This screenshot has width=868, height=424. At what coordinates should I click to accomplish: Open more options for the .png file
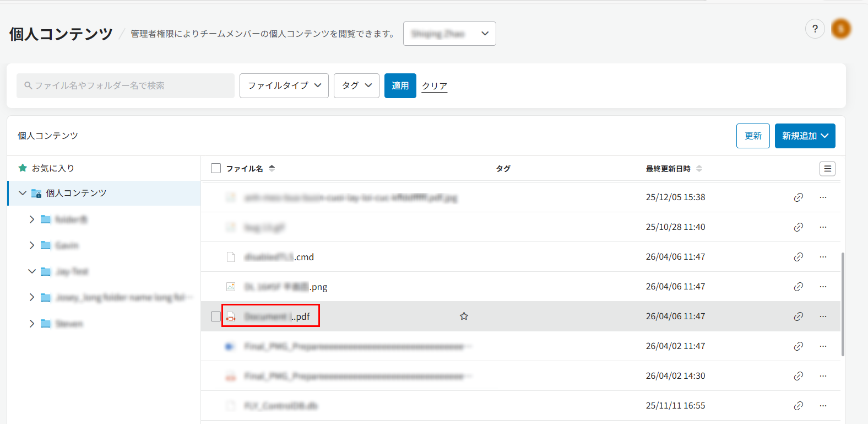coord(823,287)
